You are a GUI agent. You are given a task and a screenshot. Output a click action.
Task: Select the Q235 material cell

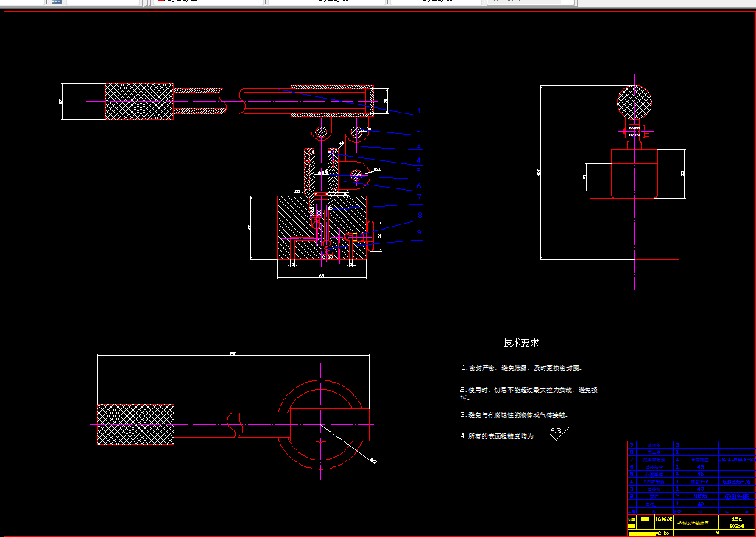[701, 496]
